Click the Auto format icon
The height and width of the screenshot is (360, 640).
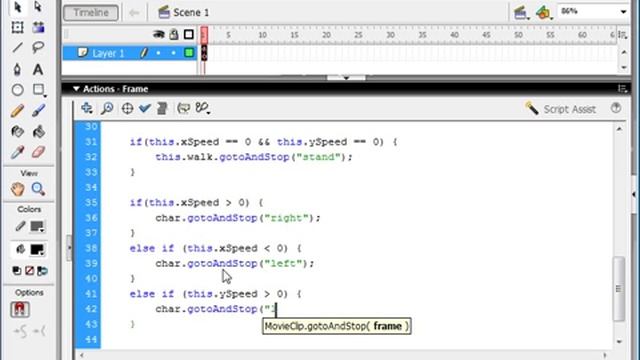(x=162, y=108)
